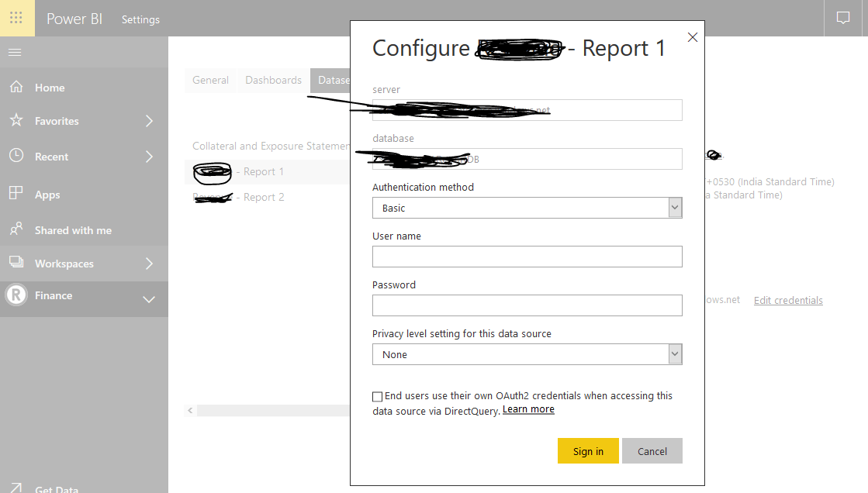Expand the Favorites flyout chevron
Screen dimensions: 868x493
(149, 121)
